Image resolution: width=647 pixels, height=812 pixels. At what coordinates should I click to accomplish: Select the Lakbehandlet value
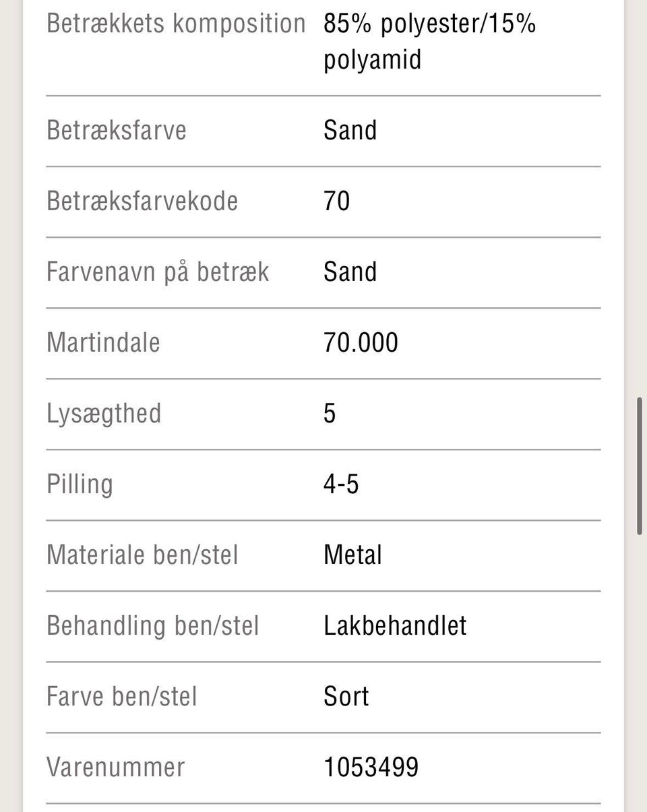tap(395, 625)
